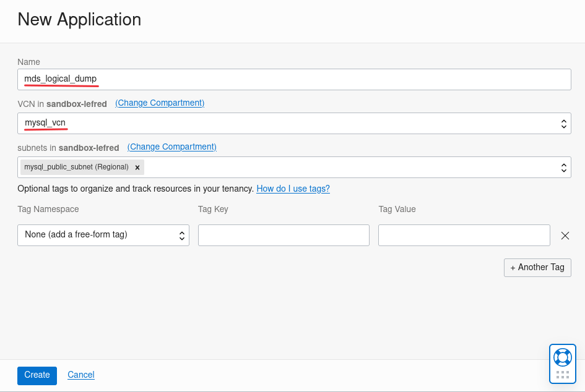585x392 pixels.
Task: Click the Name field containing mds_logical_dump
Action: (x=294, y=79)
